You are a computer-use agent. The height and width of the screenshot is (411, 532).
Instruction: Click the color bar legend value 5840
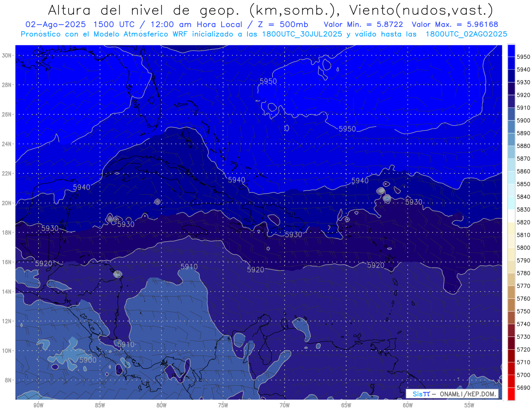(x=524, y=197)
